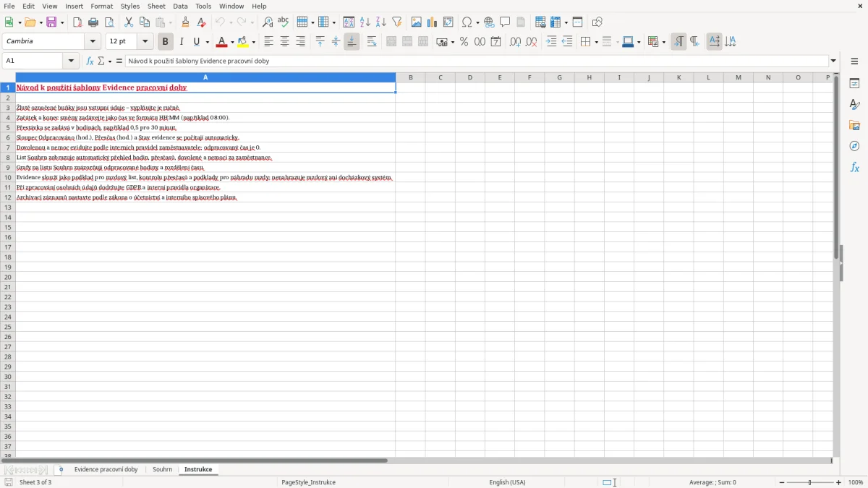868x488 pixels.
Task: Expand the font size dropdown
Action: [145, 42]
